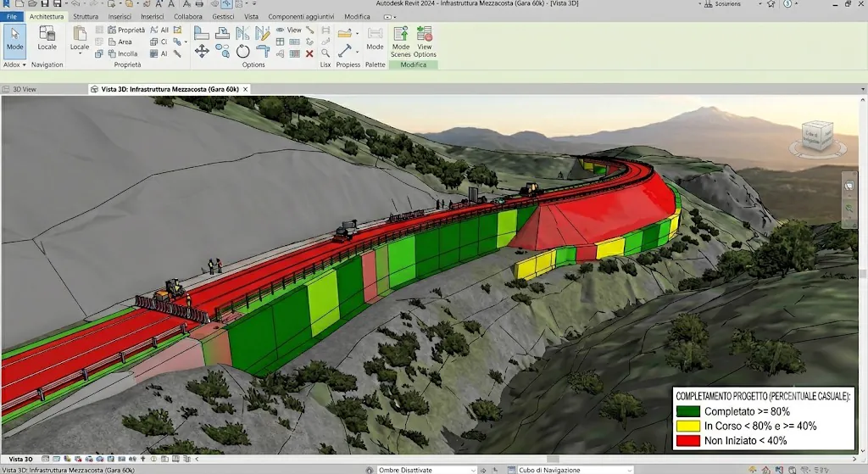The image size is (868, 474).
Task: Click the Save icon in quick access toolbar
Action: pos(45,4)
